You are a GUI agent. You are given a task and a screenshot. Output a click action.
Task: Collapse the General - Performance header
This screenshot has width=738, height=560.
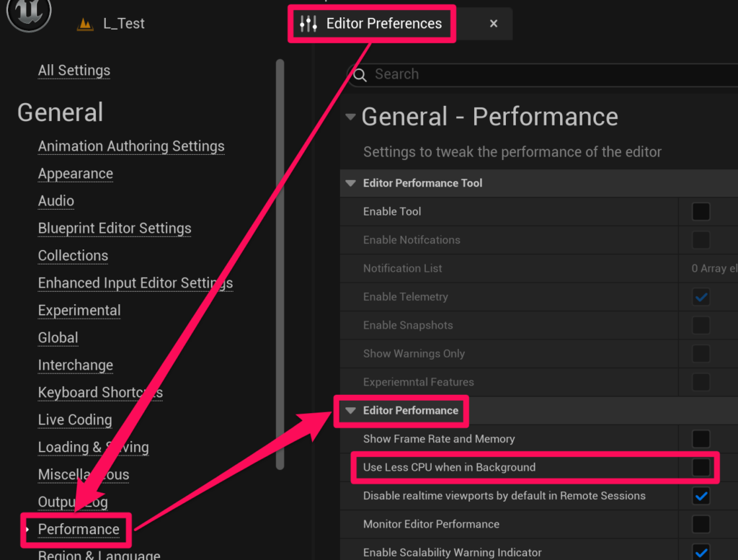pos(350,117)
